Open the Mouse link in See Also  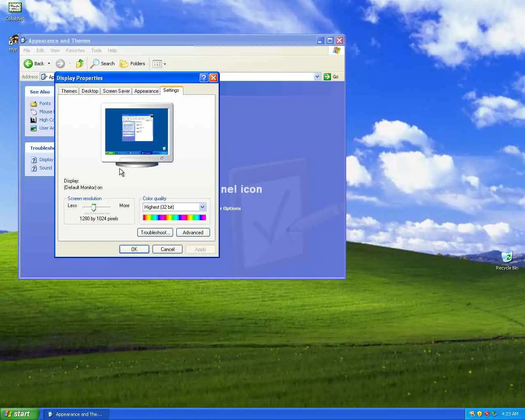point(46,112)
